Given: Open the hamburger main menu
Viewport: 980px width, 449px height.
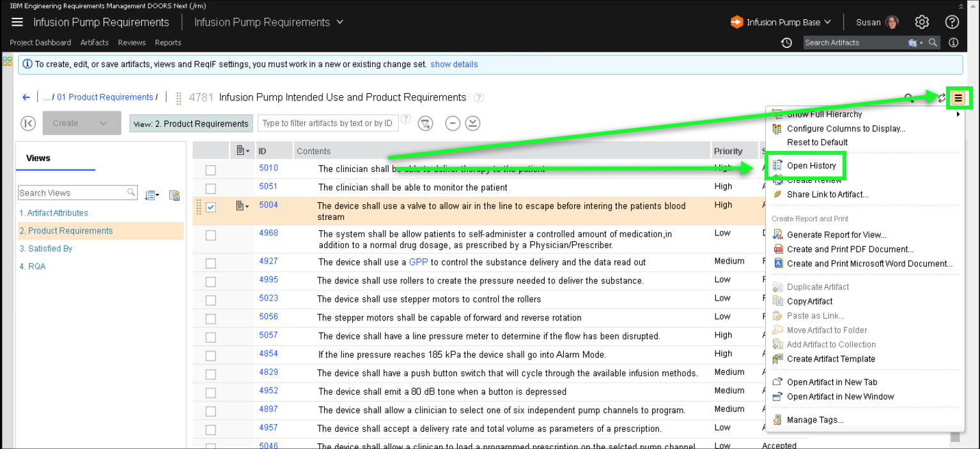Looking at the screenshot, I should pyautogui.click(x=17, y=22).
